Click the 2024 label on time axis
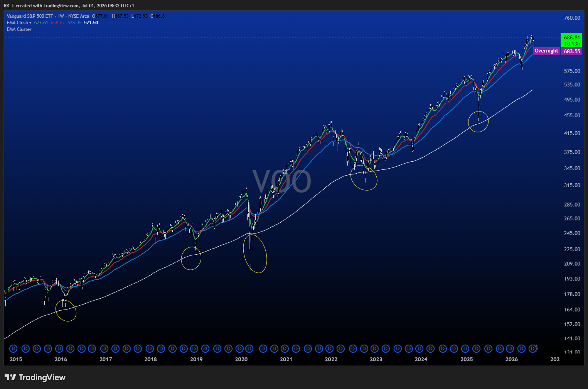The image size is (588, 389). pos(421,359)
